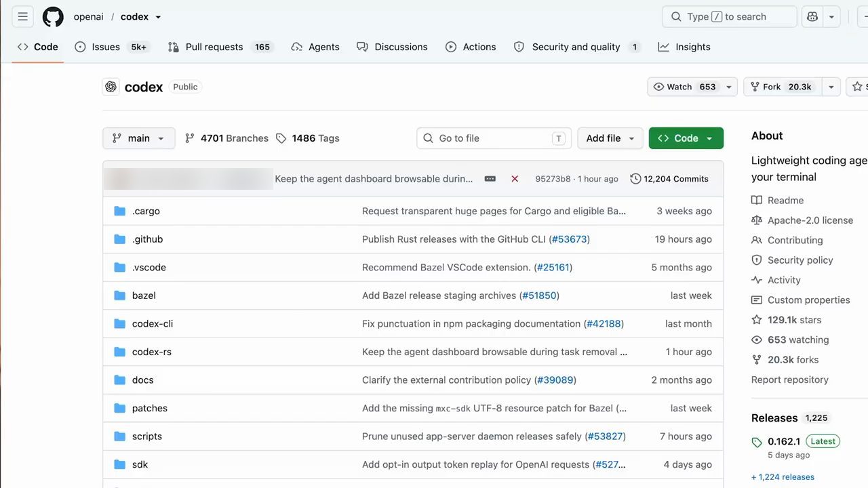The image size is (868, 488).
Task: Click the Readme book icon
Action: pos(757,201)
